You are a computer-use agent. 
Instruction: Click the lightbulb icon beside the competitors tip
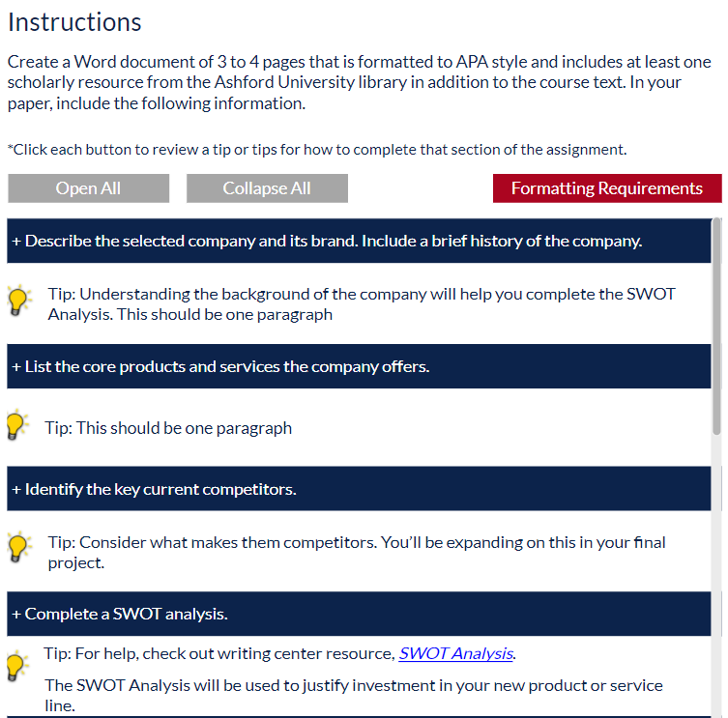(19, 547)
